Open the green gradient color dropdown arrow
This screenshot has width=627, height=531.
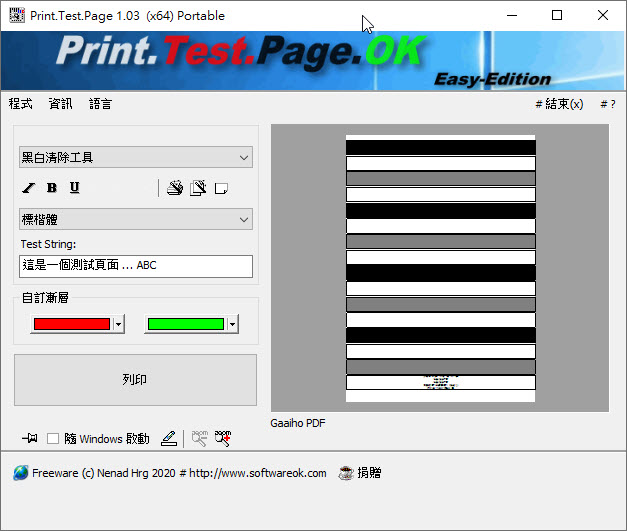coord(232,324)
